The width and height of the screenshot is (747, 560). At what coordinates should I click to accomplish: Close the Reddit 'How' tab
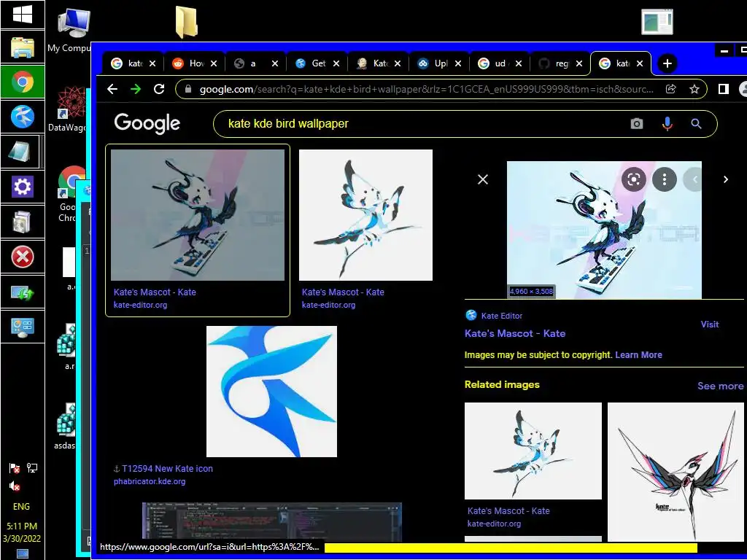click(x=214, y=63)
